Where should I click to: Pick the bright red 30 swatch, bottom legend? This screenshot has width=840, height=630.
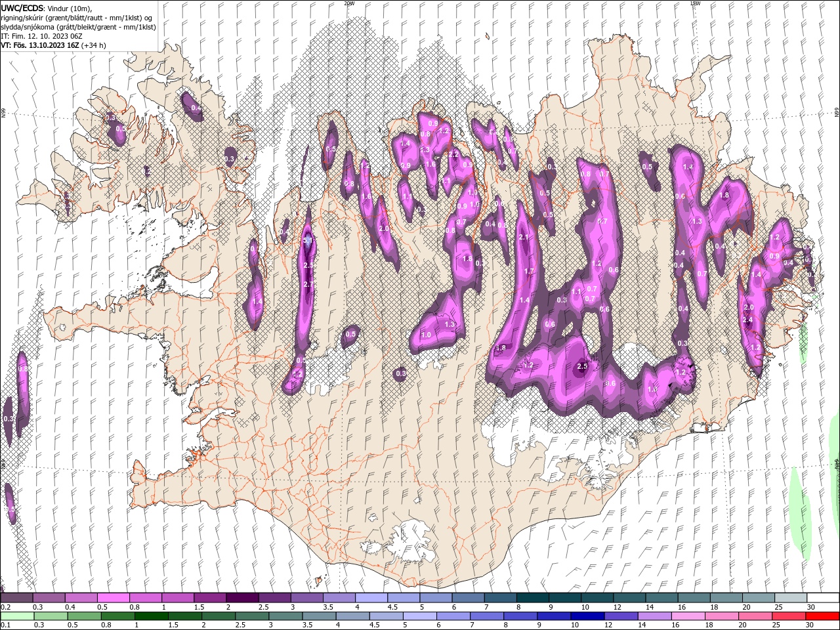coord(823,616)
